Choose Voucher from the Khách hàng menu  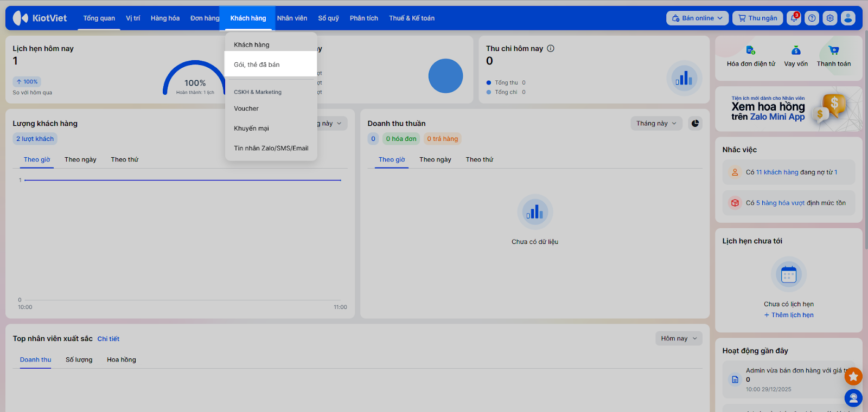tap(246, 108)
